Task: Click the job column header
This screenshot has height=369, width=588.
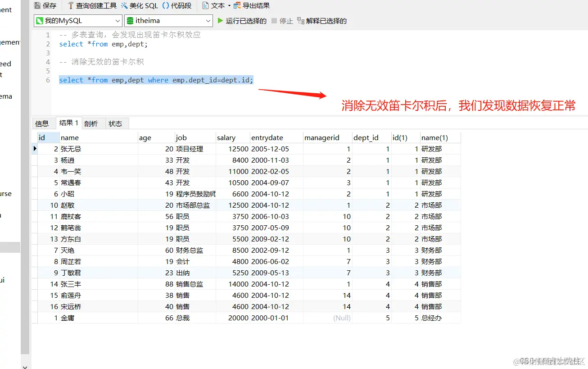Action: click(x=195, y=138)
